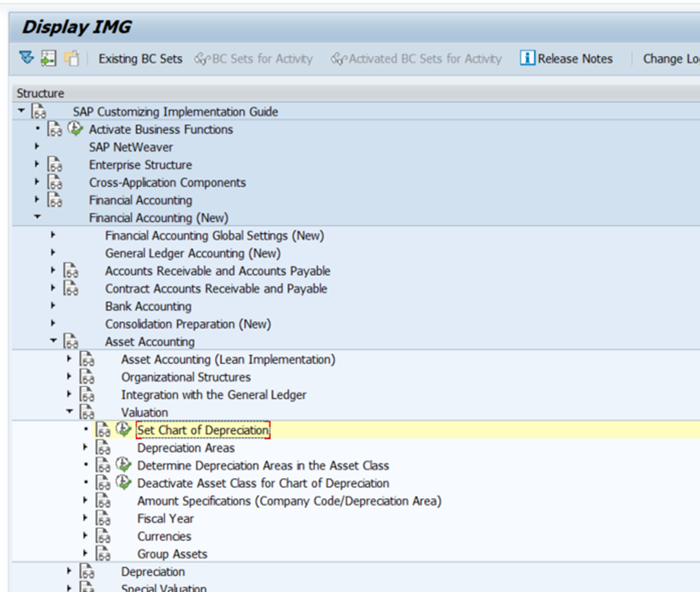Open documentation icon for Amount Specifications
The height and width of the screenshot is (592, 700).
tap(102, 501)
